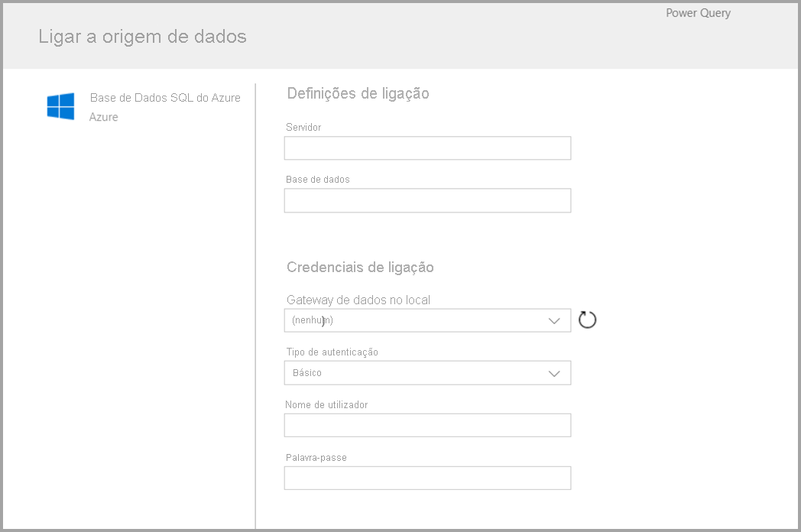Click the refresh arrow beside the gateway dropdown
This screenshot has width=801, height=532.
click(587, 320)
